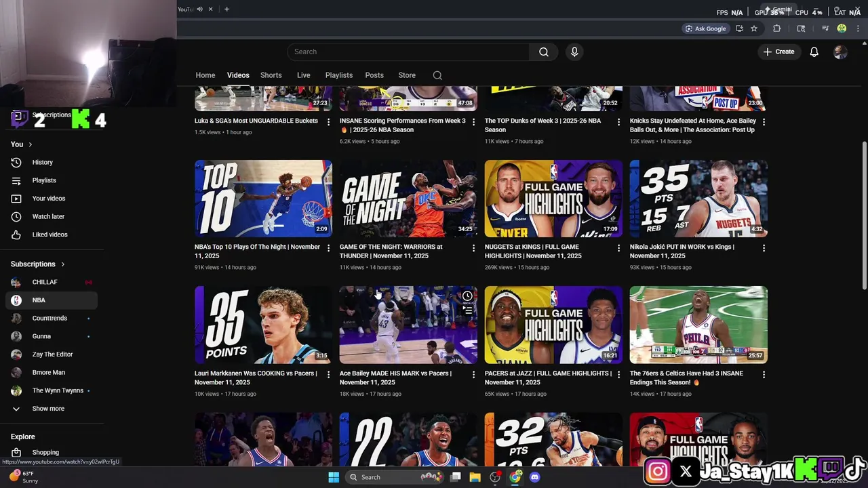868x488 pixels.
Task: Play the Lauri Markkanen 35 points thumbnail
Action: tap(263, 325)
